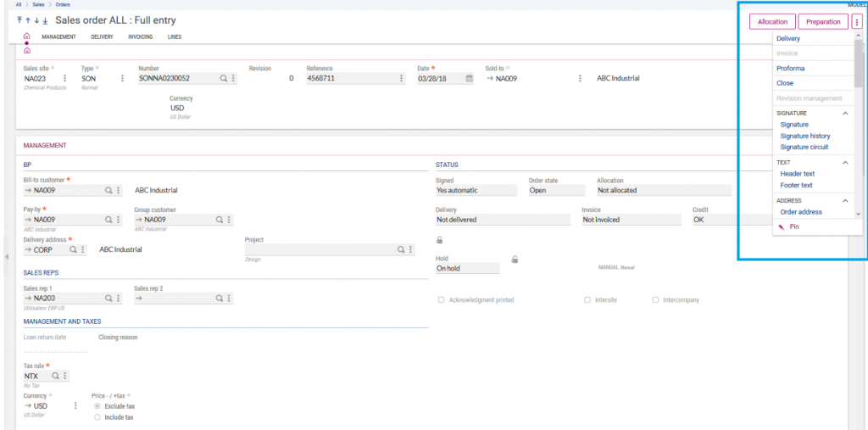Enable the Acknowledgment printed checkbox
This screenshot has height=430, width=868.
click(441, 300)
